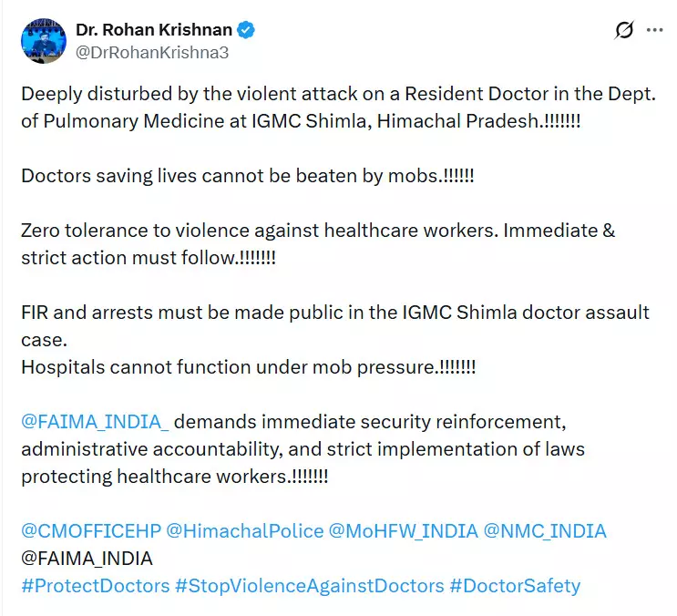
Task: Browse the #StopViolenceAgainstDoctors hashtag
Action: coord(310,585)
